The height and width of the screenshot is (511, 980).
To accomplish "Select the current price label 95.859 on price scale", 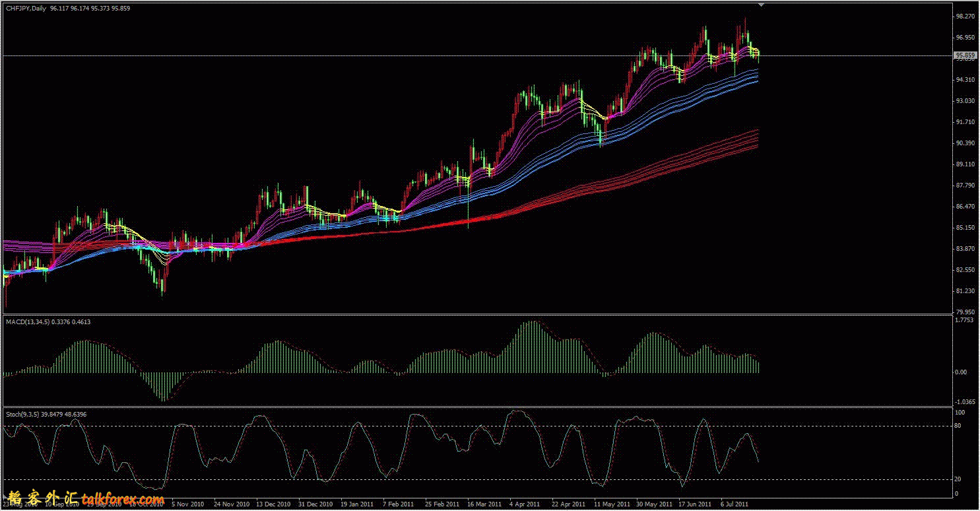I will coord(965,55).
